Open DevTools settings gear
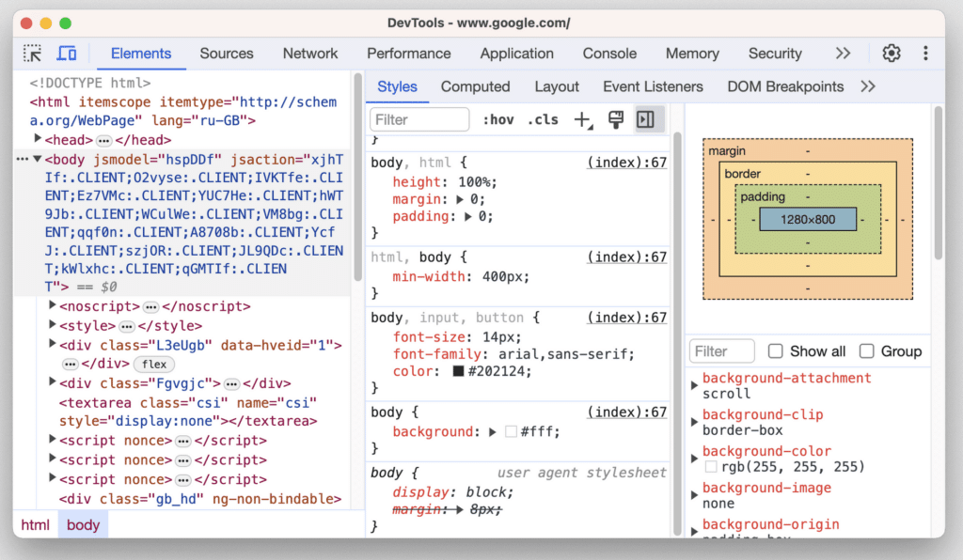This screenshot has width=963, height=560. click(x=892, y=54)
